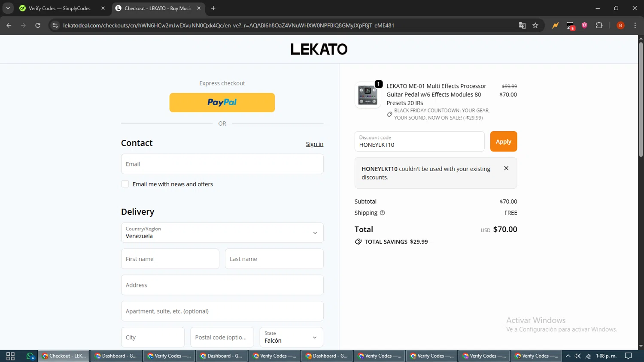Check Email me with news and offers
This screenshot has width=644, height=362.
[x=125, y=184]
